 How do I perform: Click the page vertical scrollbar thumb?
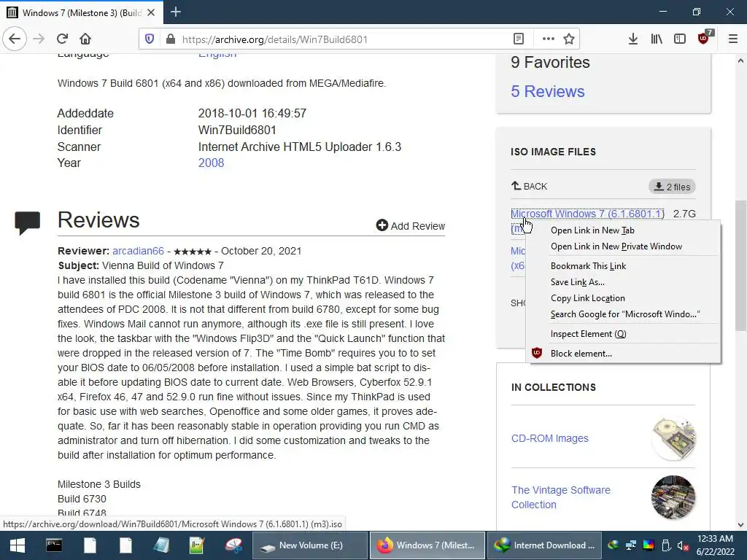point(740,265)
